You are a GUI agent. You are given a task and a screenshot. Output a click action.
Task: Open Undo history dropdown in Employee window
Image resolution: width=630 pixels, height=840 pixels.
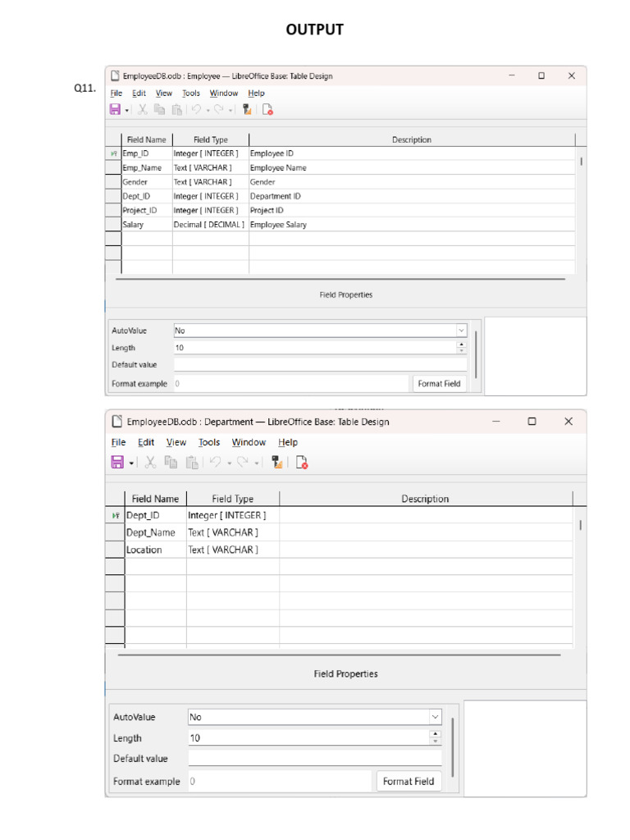[x=208, y=111]
